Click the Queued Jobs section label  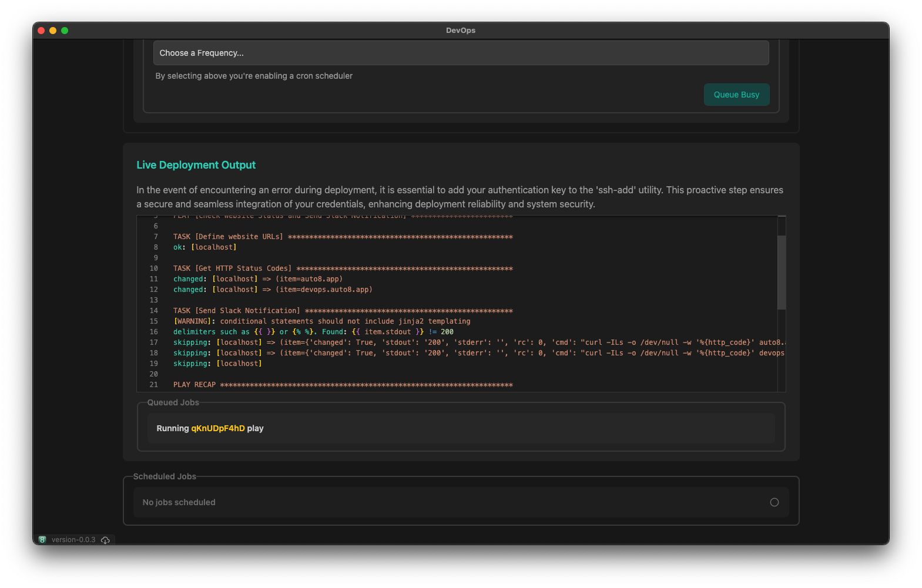tap(173, 402)
